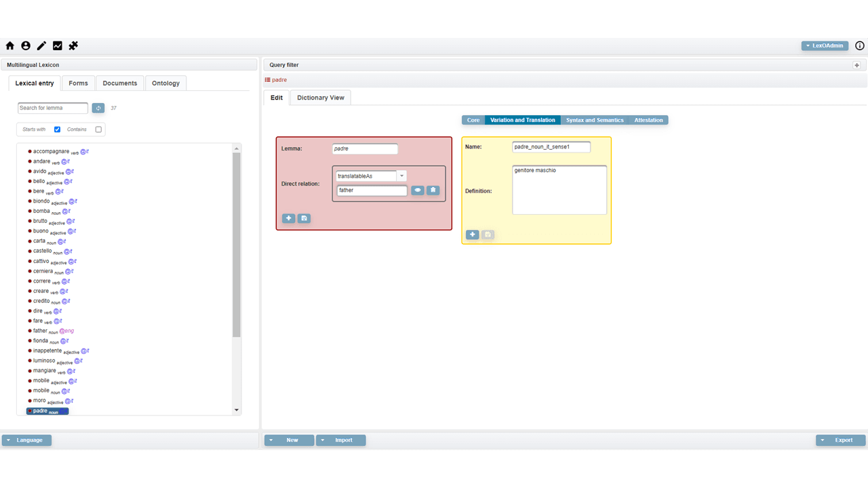Expand the Language menu

click(x=26, y=441)
